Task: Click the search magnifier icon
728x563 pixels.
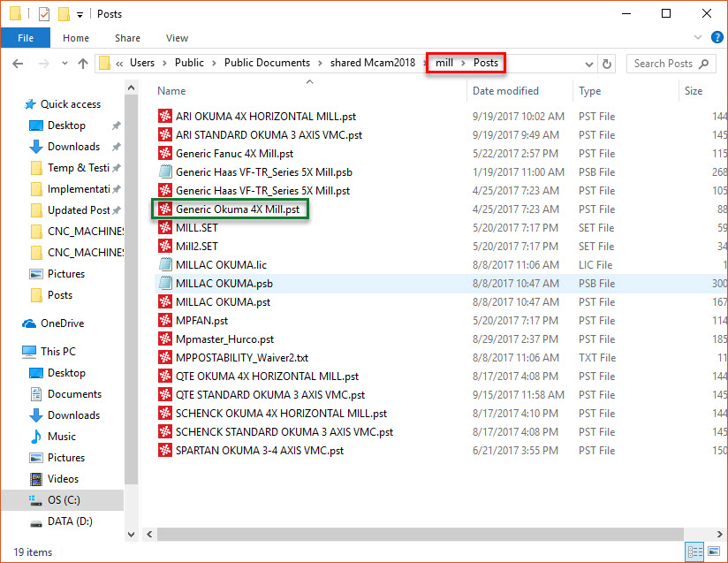Action: point(704,64)
